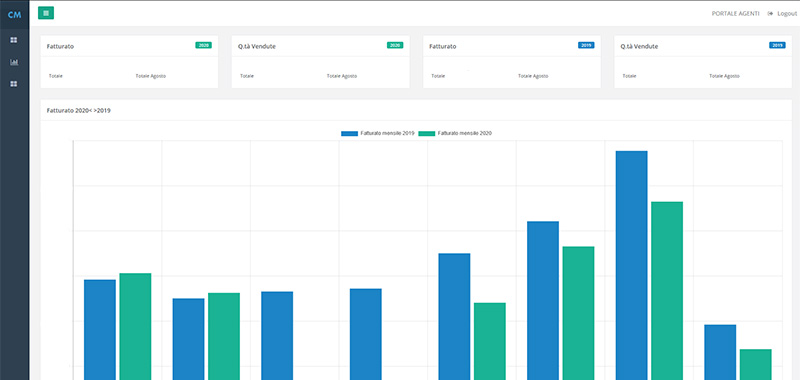Click Totale Agosto in the Q.tà Vendute 2020 card
This screenshot has width=800, height=380.
tap(342, 76)
